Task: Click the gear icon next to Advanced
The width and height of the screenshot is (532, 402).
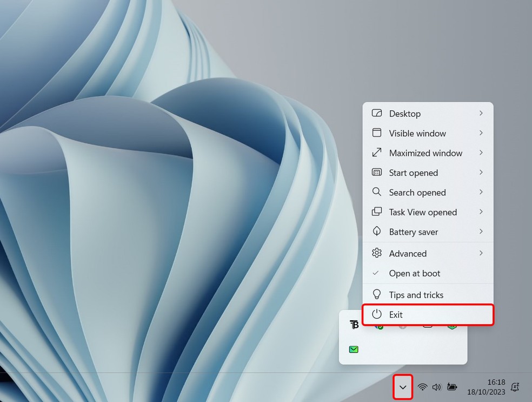Action: pos(377,253)
